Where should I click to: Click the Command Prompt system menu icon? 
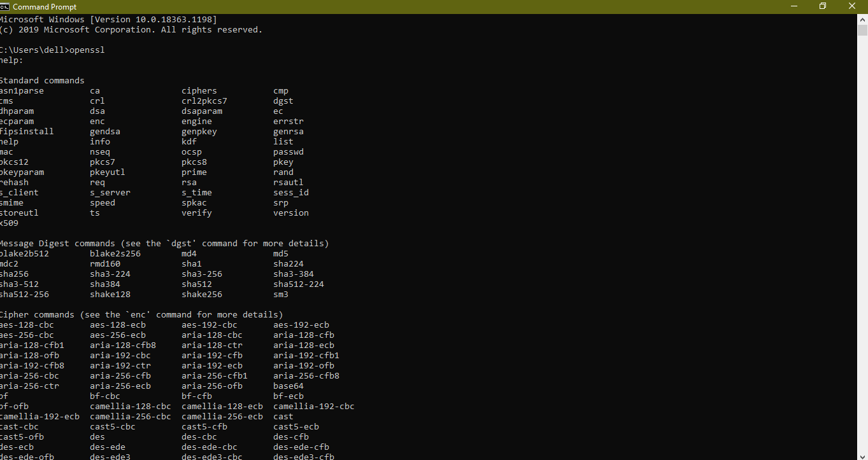coord(5,6)
